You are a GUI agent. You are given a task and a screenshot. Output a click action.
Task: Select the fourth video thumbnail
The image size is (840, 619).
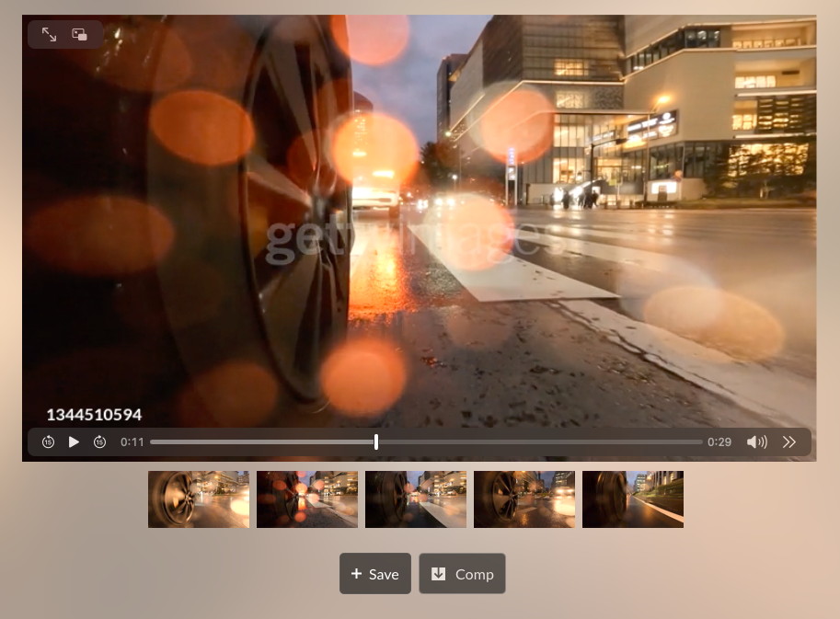coord(524,499)
